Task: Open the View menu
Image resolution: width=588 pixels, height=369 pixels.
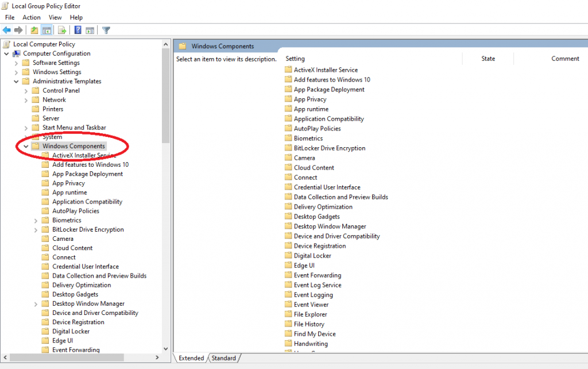Action: (x=55, y=18)
